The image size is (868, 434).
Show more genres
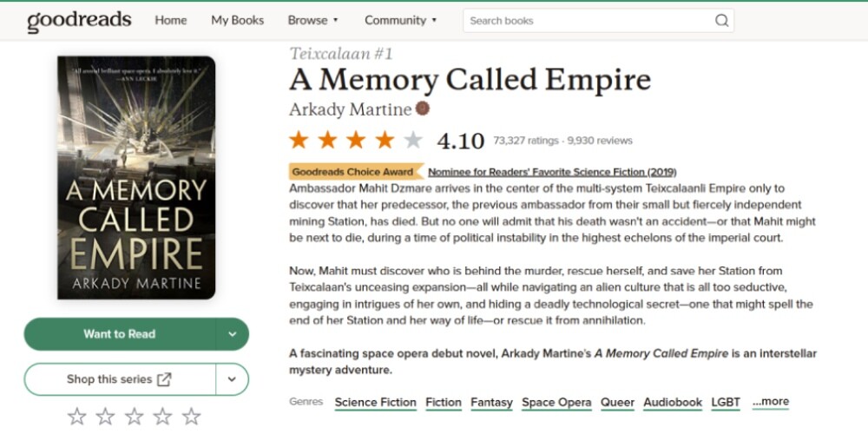771,402
